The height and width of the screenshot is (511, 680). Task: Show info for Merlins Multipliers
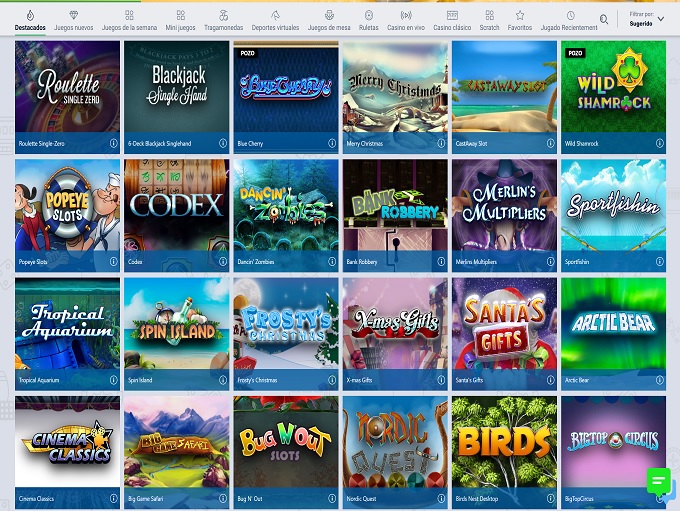[551, 262]
